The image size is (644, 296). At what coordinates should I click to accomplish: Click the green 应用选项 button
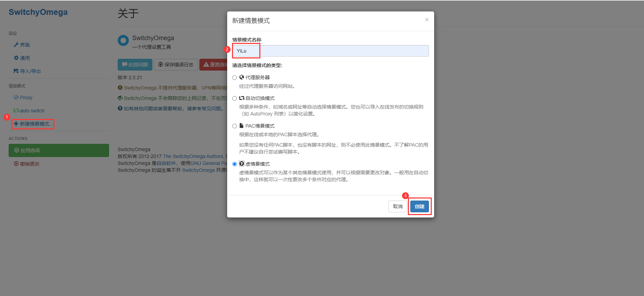coord(59,150)
